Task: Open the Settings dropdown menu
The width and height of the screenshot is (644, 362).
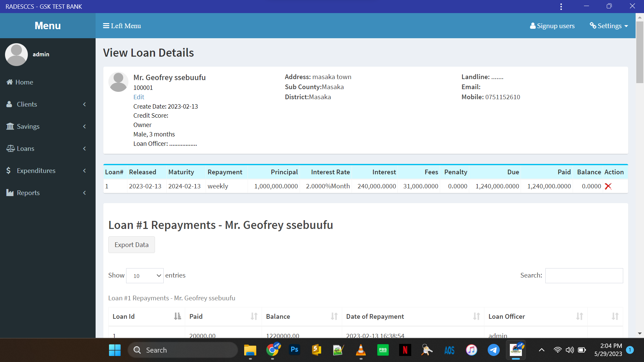Action: point(609,26)
